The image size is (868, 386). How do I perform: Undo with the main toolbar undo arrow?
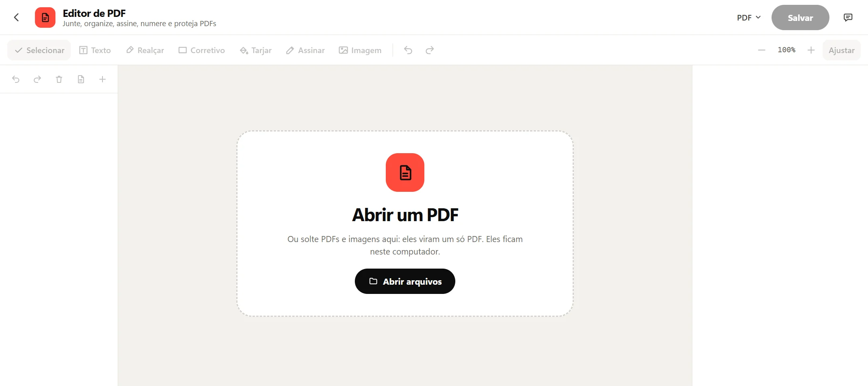408,50
